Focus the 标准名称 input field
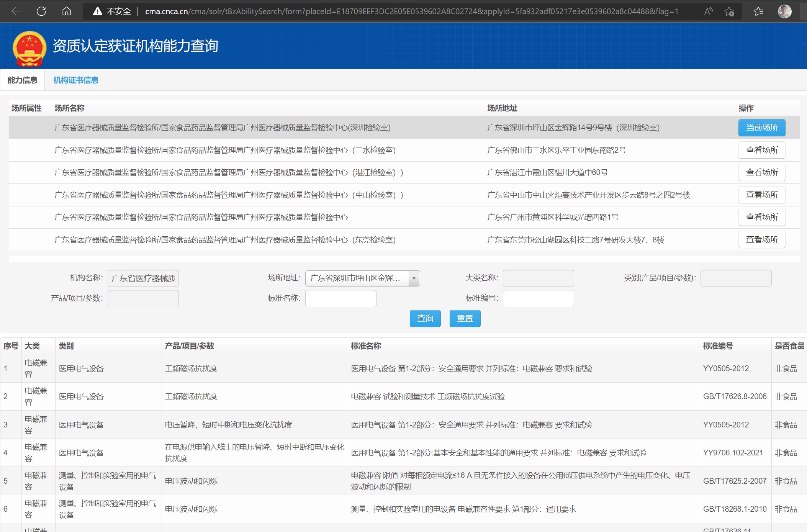Screen dimensions: 807x532 click(x=340, y=298)
